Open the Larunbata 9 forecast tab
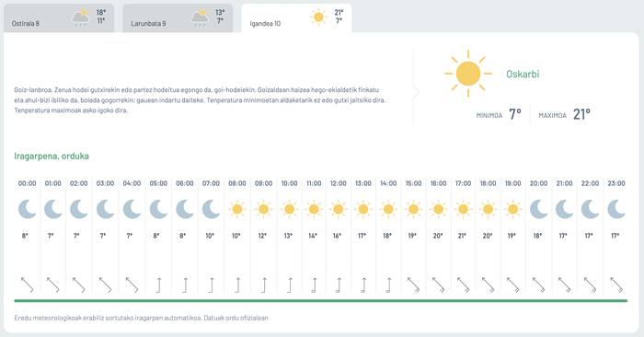 pos(178,18)
